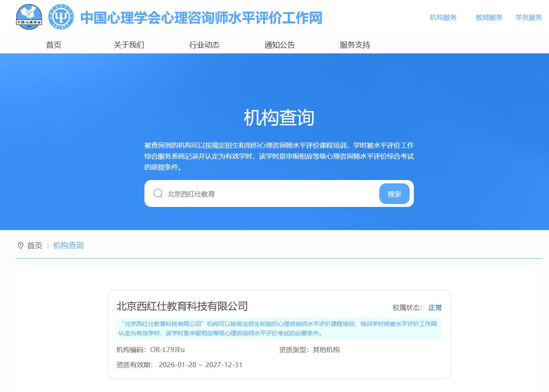Open the 机构服务 link at top right
Image resolution: width=549 pixels, height=392 pixels.
point(443,18)
